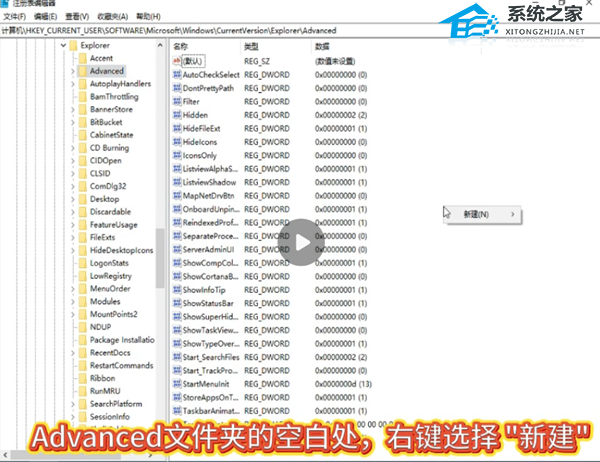Screen dimensions: 600x462
Task: Click the default string value icon
Action: [177, 61]
